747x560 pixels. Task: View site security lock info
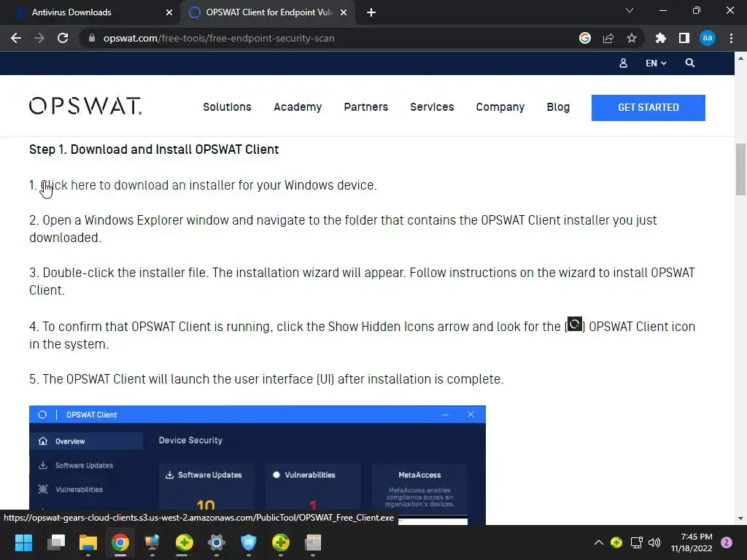click(x=92, y=38)
